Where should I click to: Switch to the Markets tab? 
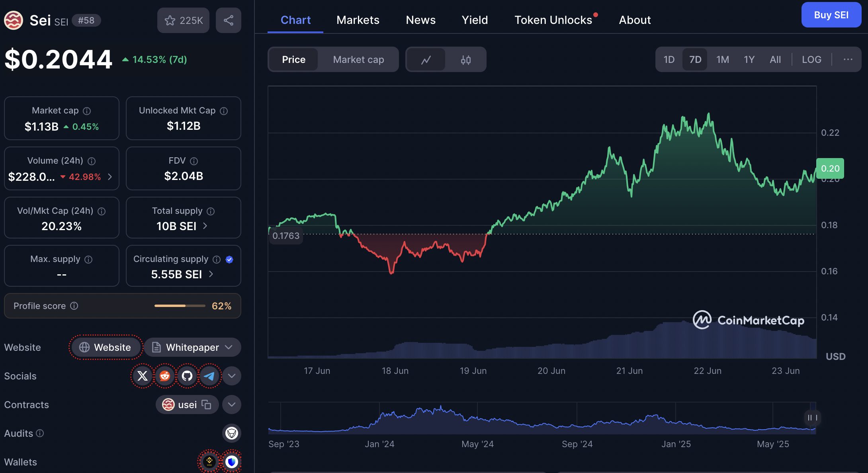pyautogui.click(x=358, y=20)
